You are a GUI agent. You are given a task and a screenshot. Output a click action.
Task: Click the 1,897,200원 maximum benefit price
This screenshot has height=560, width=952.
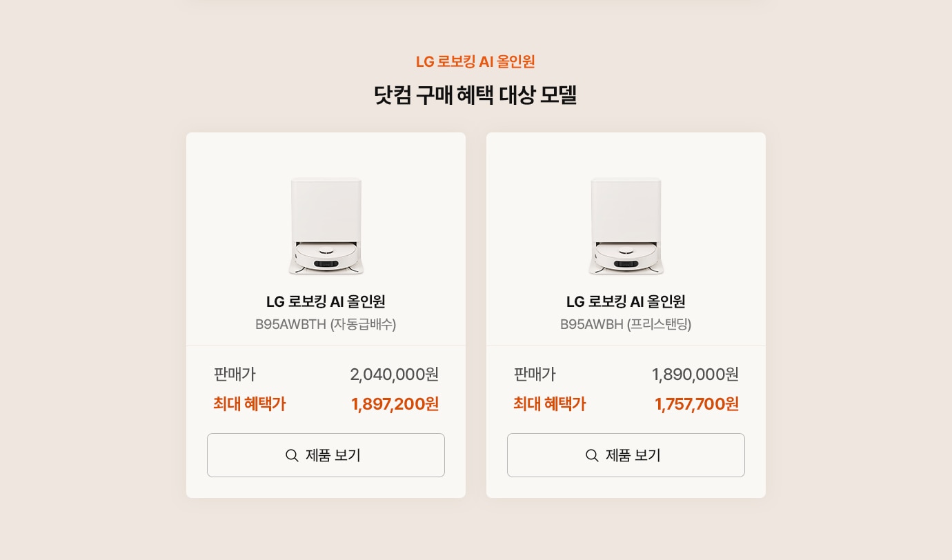[x=395, y=404]
